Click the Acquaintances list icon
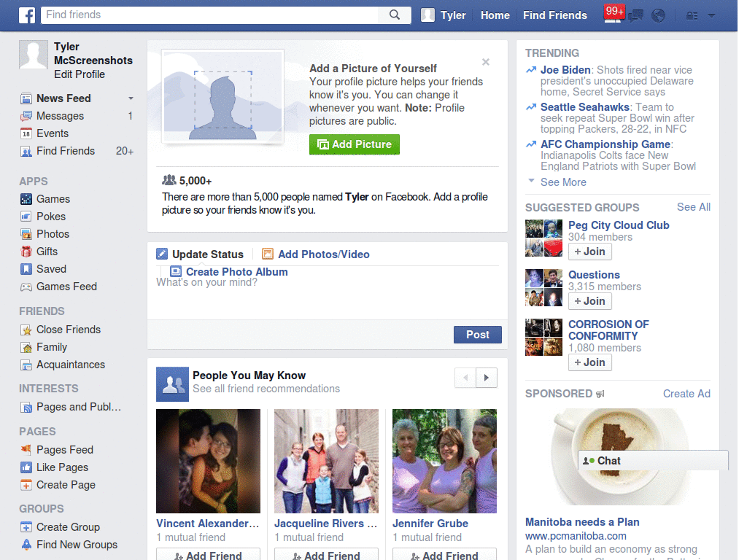The image size is (747, 560). [26, 365]
